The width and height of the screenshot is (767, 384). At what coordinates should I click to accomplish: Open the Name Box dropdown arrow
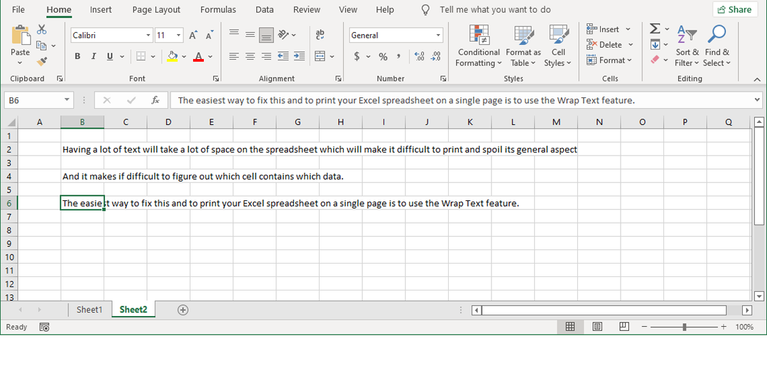click(x=67, y=100)
